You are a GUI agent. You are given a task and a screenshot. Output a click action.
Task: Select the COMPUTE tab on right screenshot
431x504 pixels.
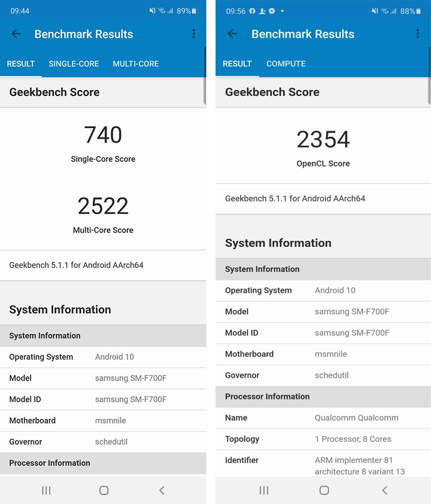click(x=286, y=64)
